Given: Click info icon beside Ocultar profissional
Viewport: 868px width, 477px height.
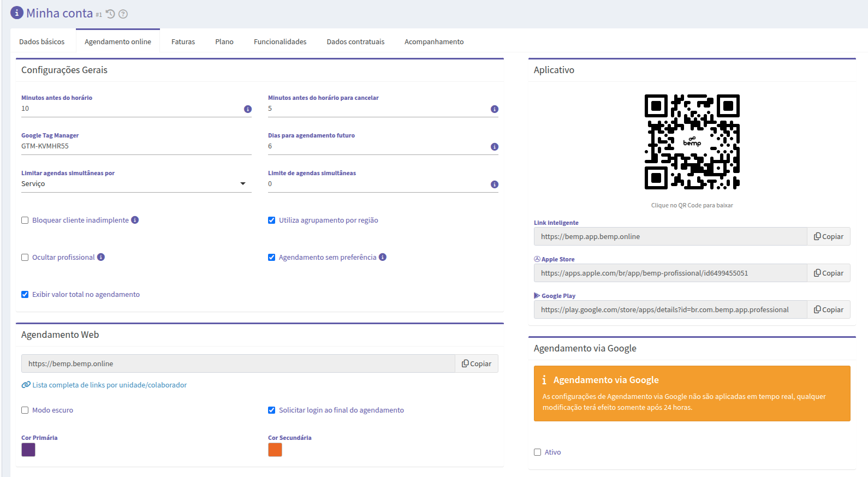Looking at the screenshot, I should coord(101,257).
